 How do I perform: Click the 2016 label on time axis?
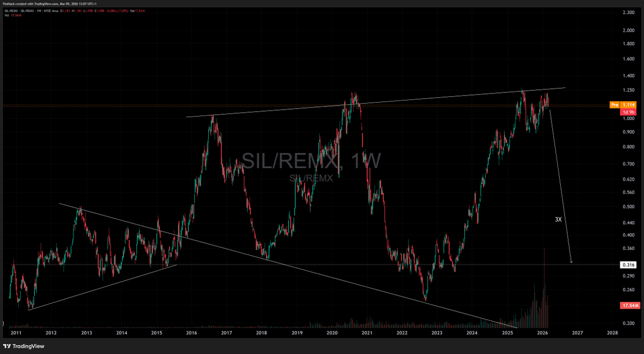(x=191, y=333)
